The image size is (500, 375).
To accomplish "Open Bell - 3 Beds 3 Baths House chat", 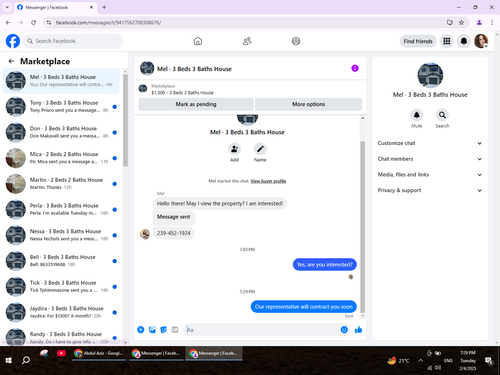I will (x=62, y=261).
